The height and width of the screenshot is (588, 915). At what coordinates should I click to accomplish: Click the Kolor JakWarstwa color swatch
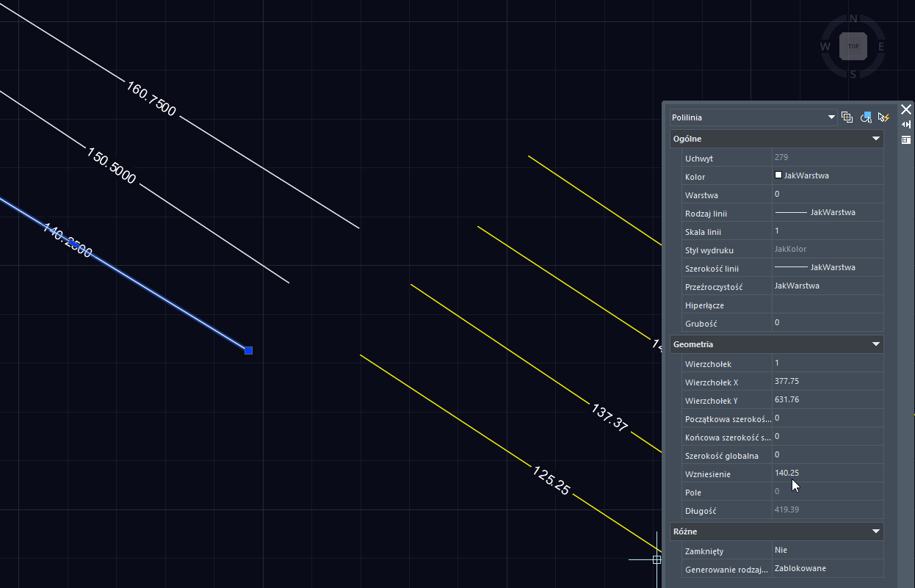pyautogui.click(x=778, y=175)
